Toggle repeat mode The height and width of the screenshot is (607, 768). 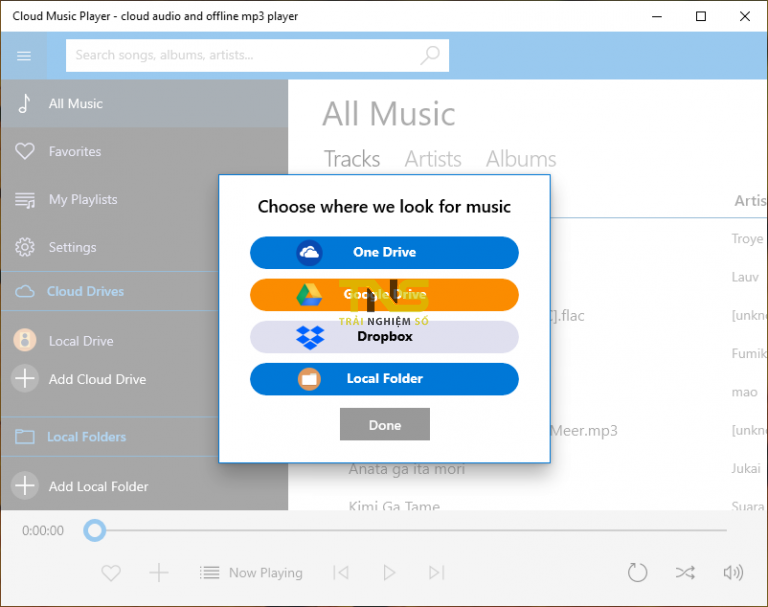point(637,572)
